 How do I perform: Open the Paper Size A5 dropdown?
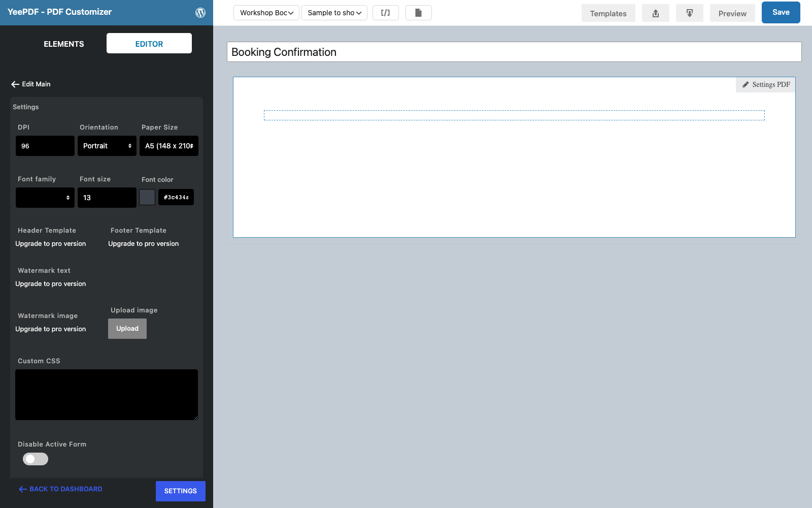[169, 146]
